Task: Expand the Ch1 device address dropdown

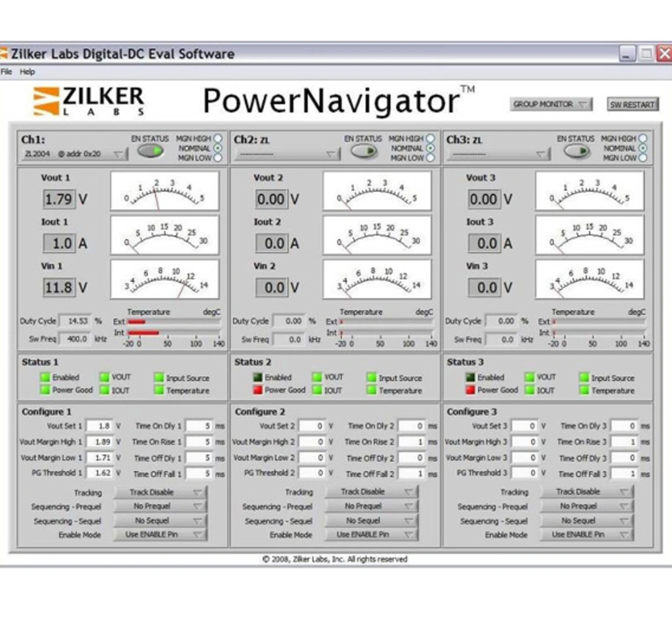Action: coord(75,154)
